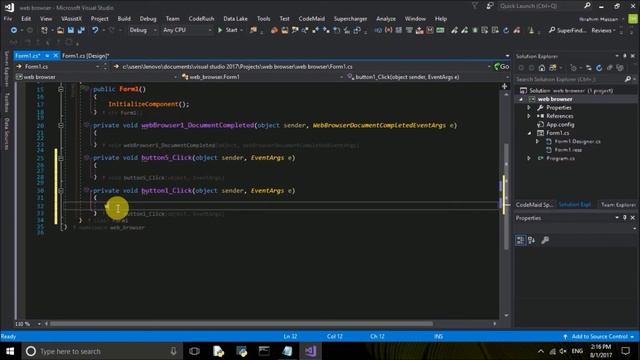Switch to the CodeMaid Spade panel tab

click(x=534, y=205)
